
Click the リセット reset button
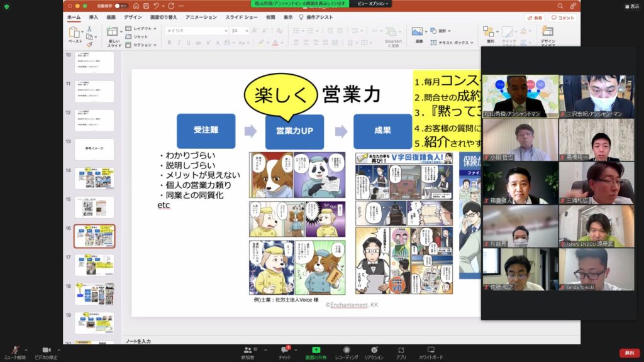pos(136,37)
